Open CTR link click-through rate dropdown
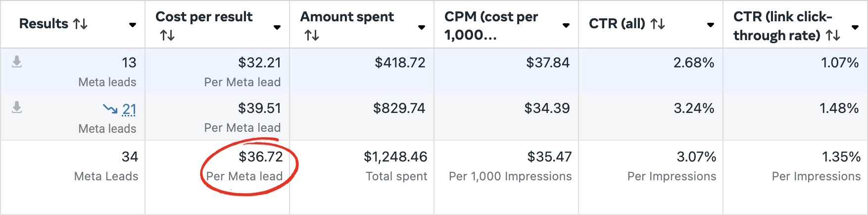This screenshot has height=215, width=868. click(x=855, y=27)
